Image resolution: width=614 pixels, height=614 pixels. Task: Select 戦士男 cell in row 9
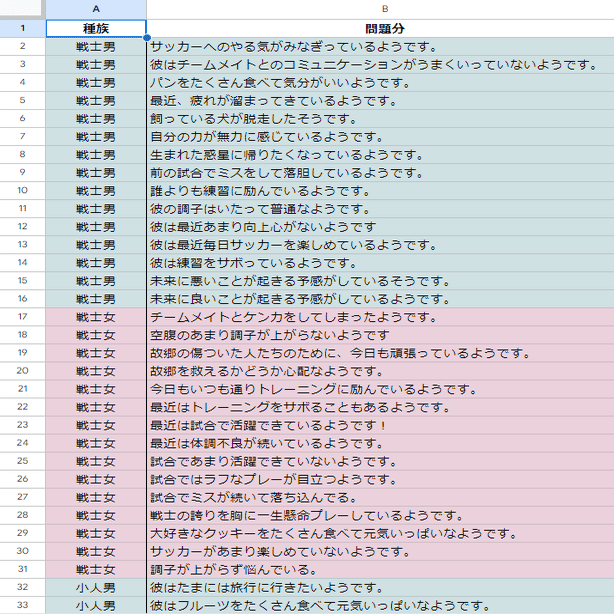pyautogui.click(x=96, y=173)
